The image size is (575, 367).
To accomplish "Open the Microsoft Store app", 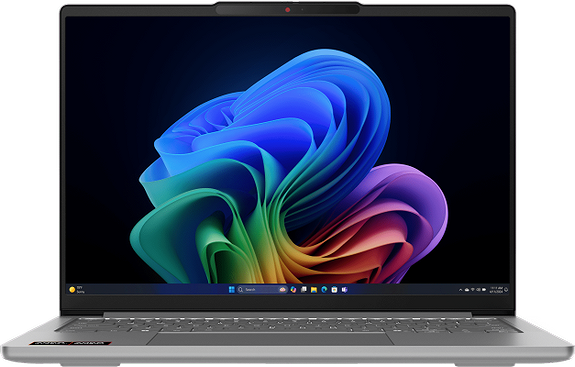I will tap(334, 290).
